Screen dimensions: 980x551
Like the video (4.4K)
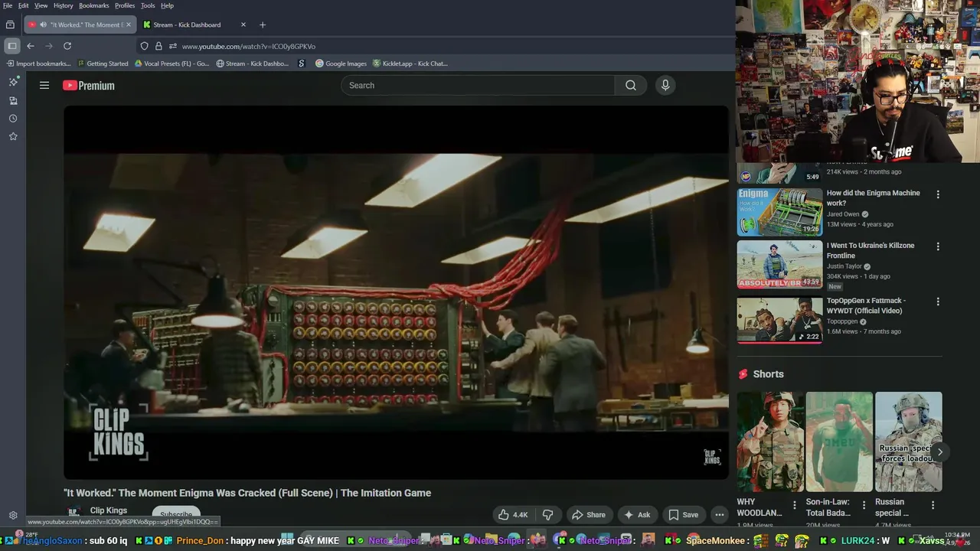tap(512, 515)
